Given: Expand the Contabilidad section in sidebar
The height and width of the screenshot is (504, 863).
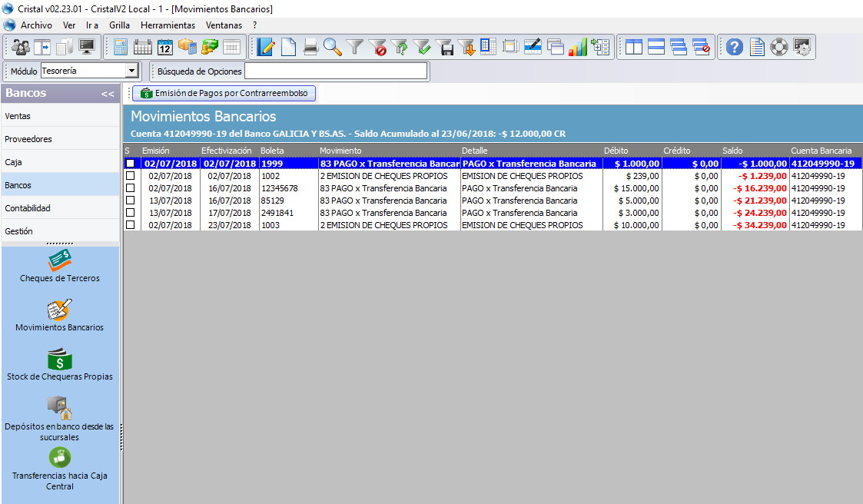Looking at the screenshot, I should (x=60, y=208).
